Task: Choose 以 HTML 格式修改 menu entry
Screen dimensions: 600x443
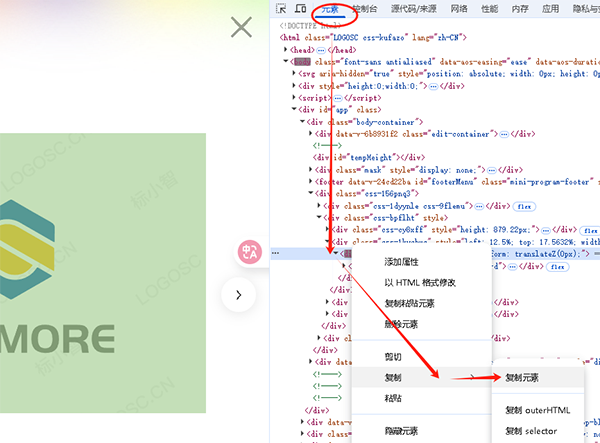Action: click(421, 283)
